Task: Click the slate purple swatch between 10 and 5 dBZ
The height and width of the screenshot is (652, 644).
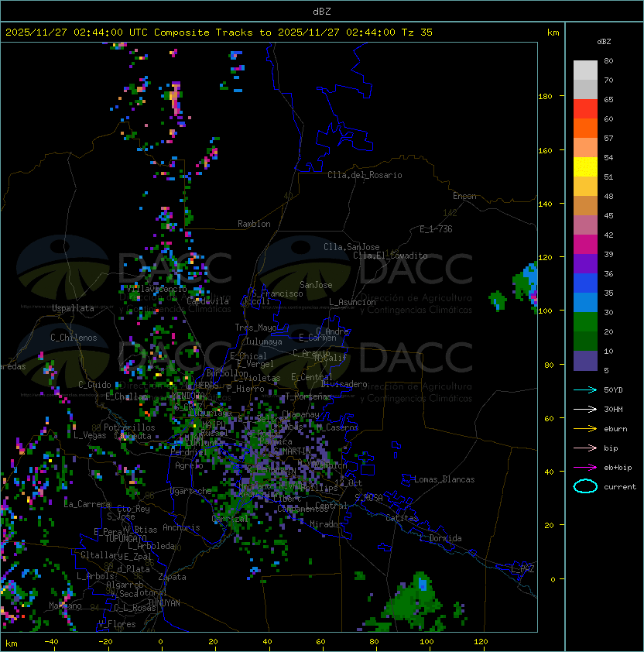Action: point(585,361)
